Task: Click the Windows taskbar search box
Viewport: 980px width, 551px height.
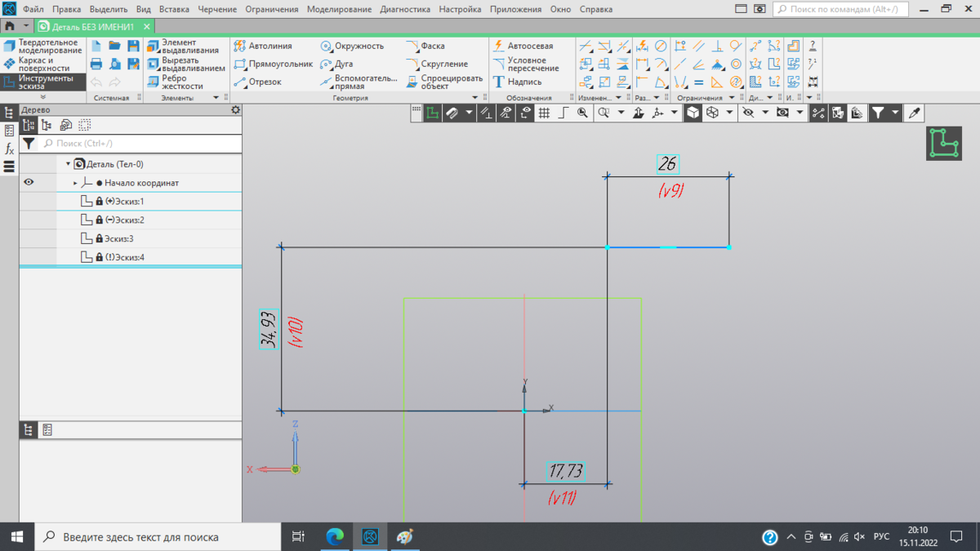Action: point(157,536)
